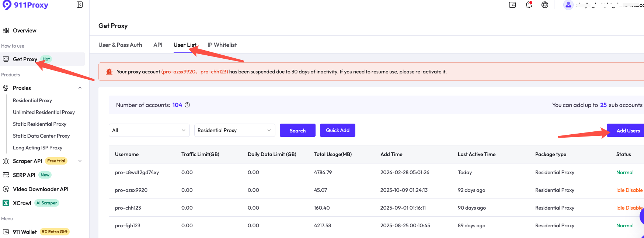Switch to IP Whitelist tab
Screen dimensions: 644x238
[222, 45]
